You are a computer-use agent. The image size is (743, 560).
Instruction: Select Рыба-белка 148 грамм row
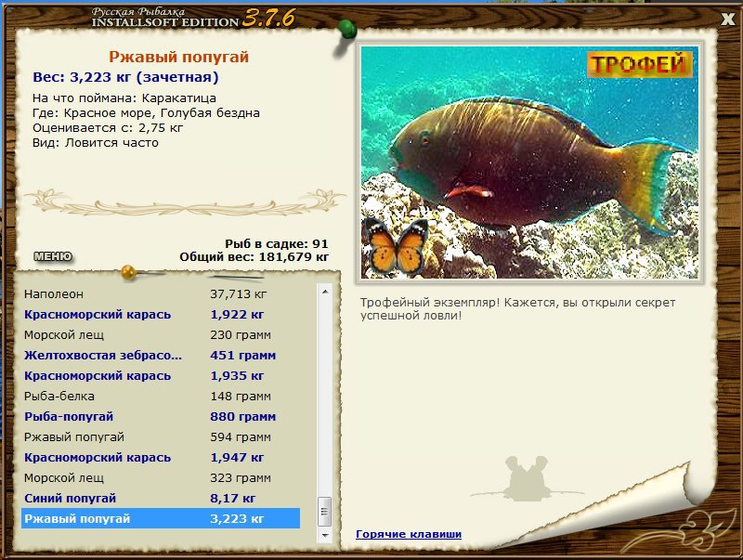coord(161,396)
